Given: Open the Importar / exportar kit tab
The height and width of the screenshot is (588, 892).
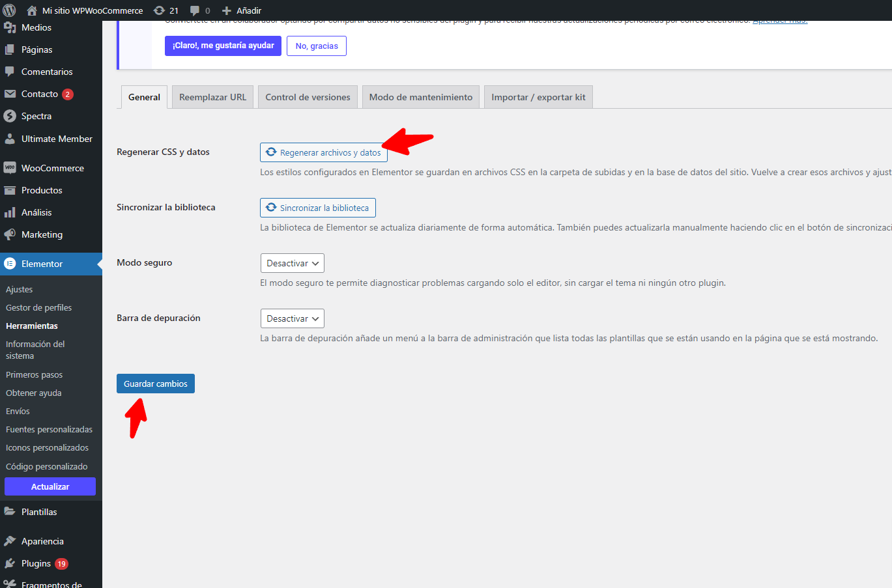Looking at the screenshot, I should (x=538, y=97).
